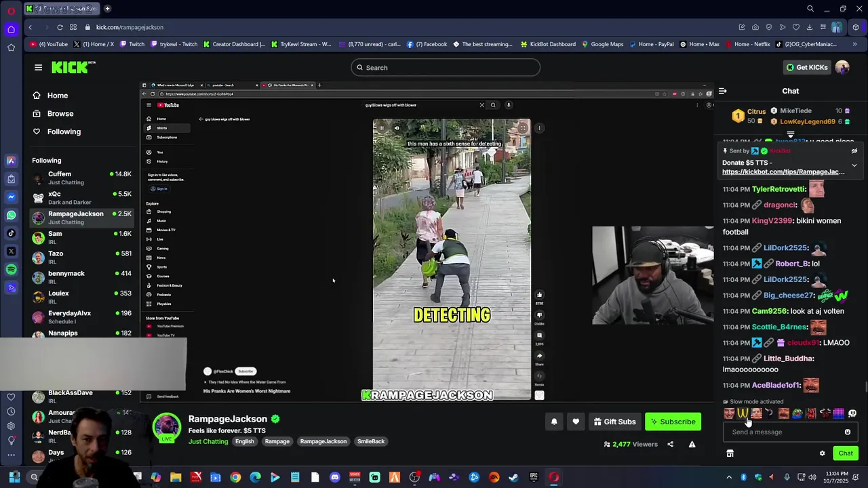Click the Kick search field
The width and height of the screenshot is (868, 488).
point(446,68)
